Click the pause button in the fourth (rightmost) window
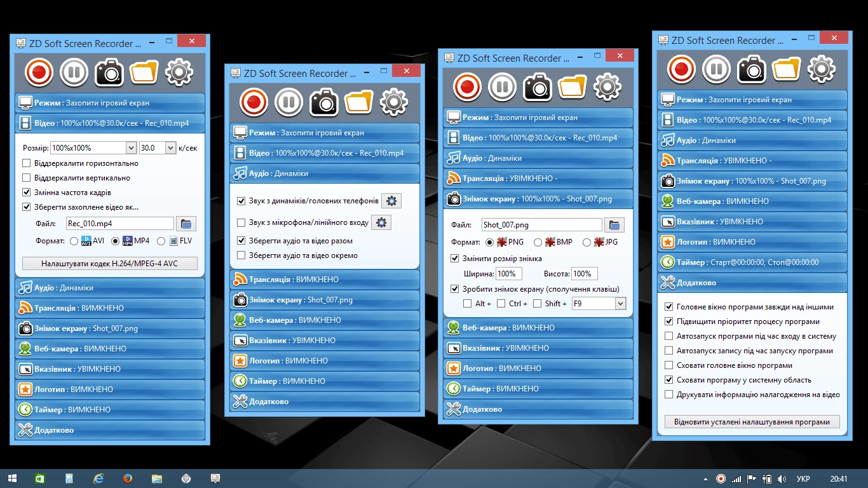The width and height of the screenshot is (868, 488). (x=716, y=69)
